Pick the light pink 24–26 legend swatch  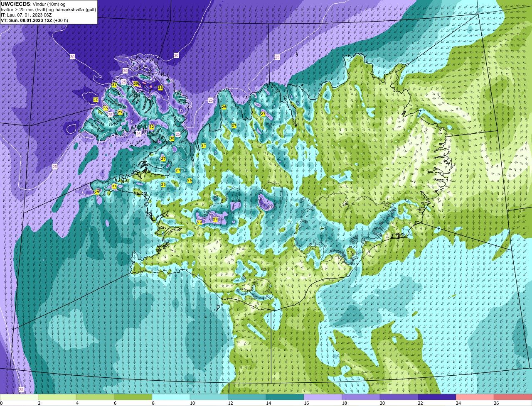(475, 397)
